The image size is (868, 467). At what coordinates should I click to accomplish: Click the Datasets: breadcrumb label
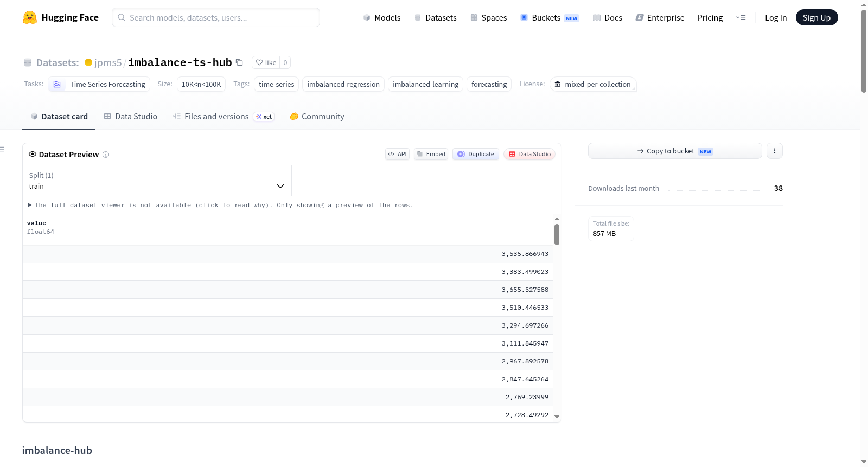tap(58, 62)
